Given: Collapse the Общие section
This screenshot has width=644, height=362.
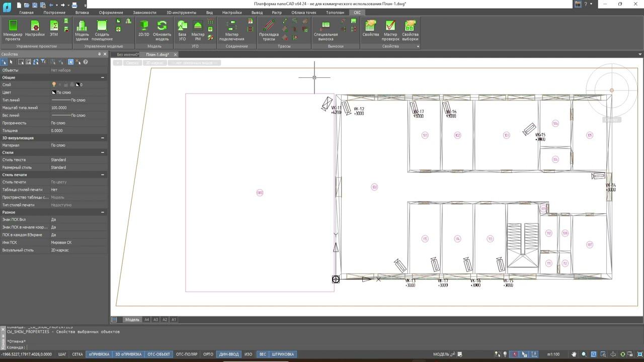Looking at the screenshot, I should (x=103, y=77).
